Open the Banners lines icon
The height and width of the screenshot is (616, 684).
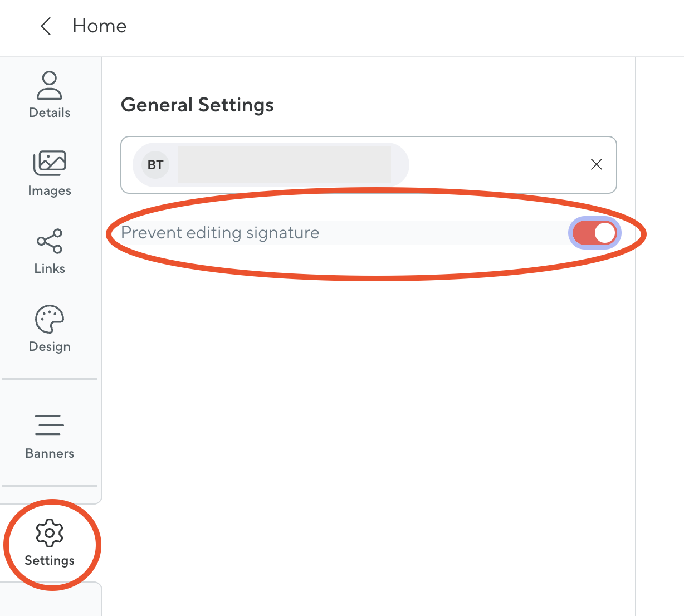[50, 425]
